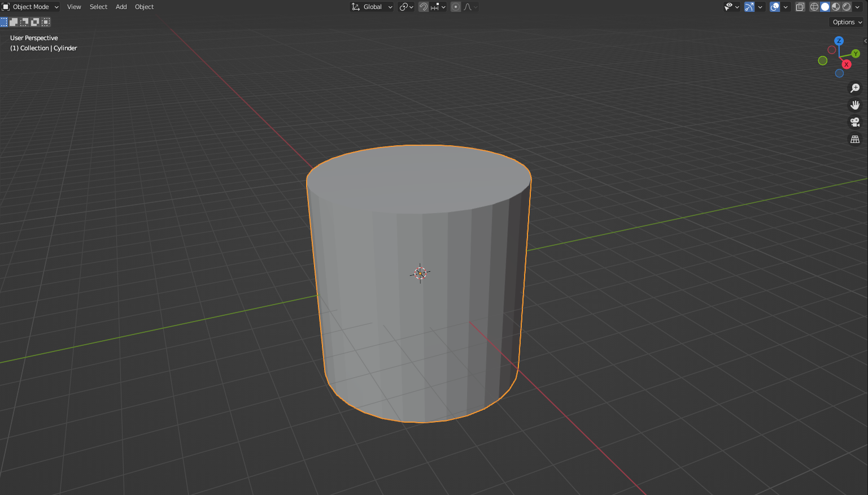
Task: Open the View menu
Action: [x=74, y=7]
